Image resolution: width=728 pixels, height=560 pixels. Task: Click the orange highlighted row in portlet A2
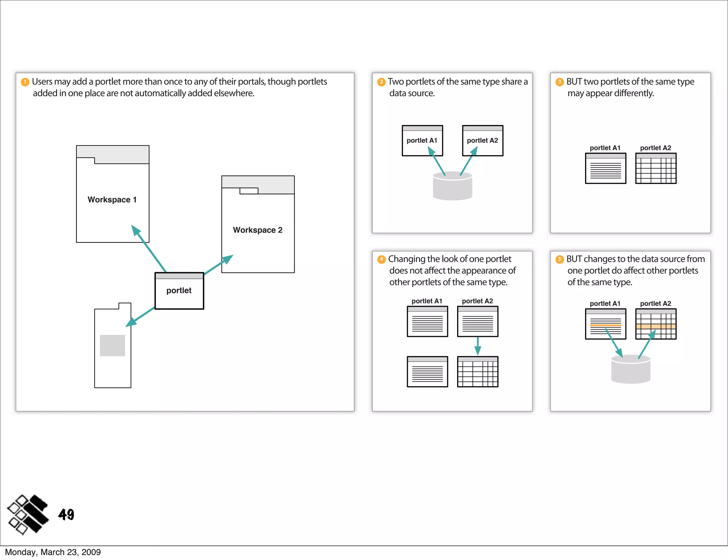(655, 326)
